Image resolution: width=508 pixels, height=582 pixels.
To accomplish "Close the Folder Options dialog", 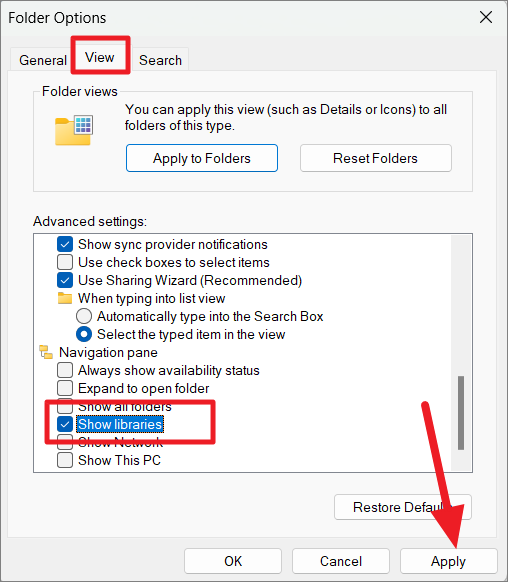I will click(486, 17).
